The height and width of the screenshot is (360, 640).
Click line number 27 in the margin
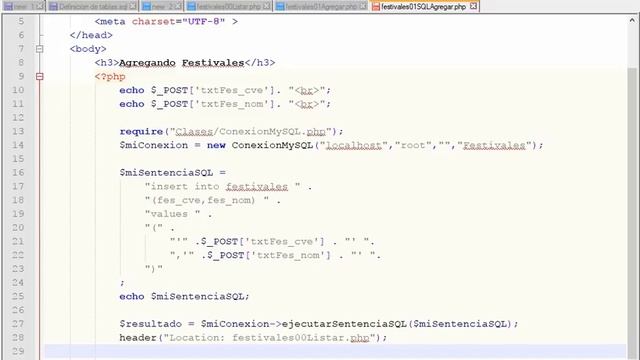(18, 324)
